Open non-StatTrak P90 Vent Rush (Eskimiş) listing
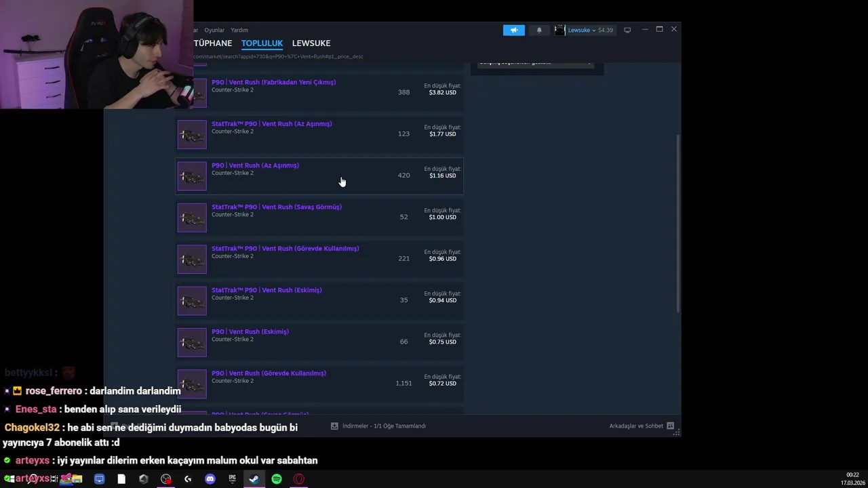Screen dimensions: 868x488 (319, 342)
